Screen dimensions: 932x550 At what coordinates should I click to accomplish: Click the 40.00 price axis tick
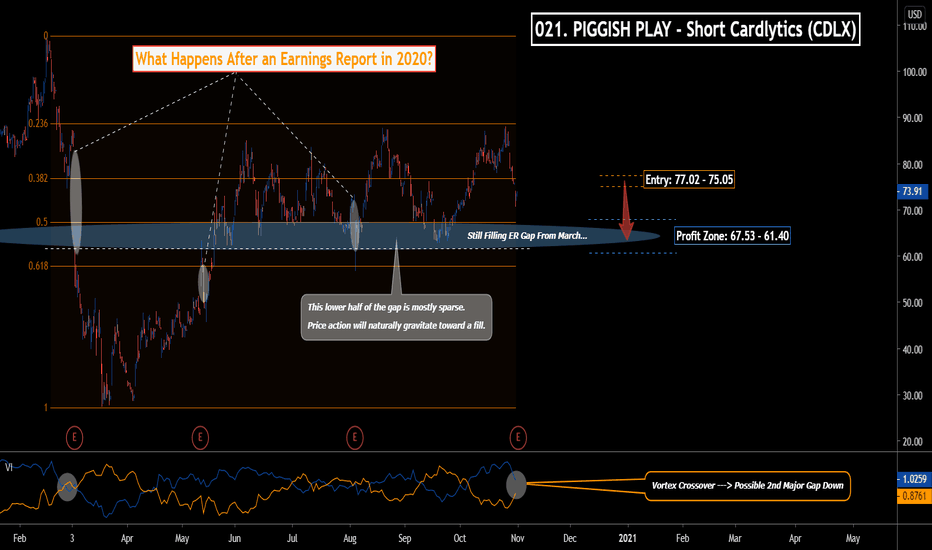coord(914,350)
